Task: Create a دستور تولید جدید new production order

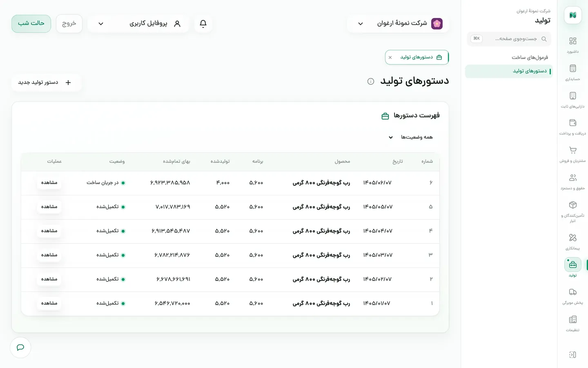Action: 46,83
